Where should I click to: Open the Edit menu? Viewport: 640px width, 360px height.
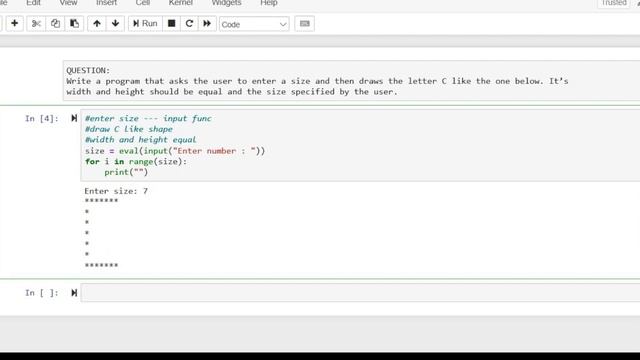33,3
